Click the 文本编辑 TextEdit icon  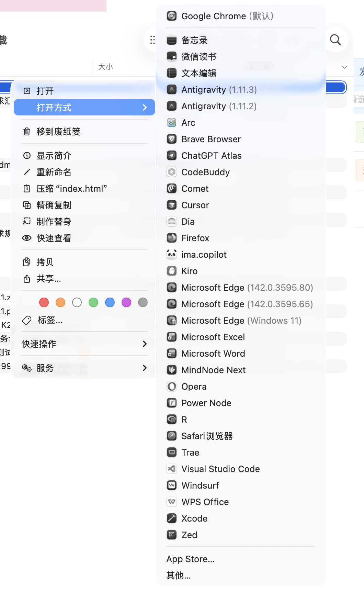[x=172, y=73]
